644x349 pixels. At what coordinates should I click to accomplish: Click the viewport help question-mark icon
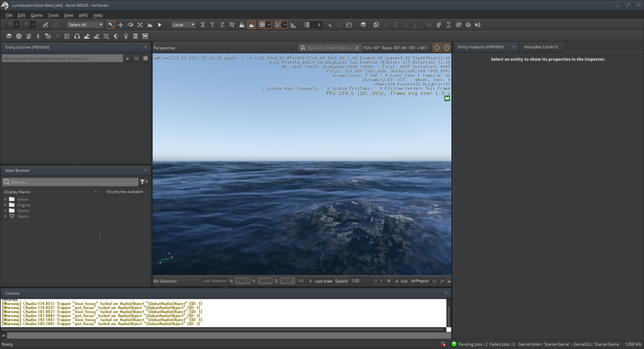click(447, 48)
